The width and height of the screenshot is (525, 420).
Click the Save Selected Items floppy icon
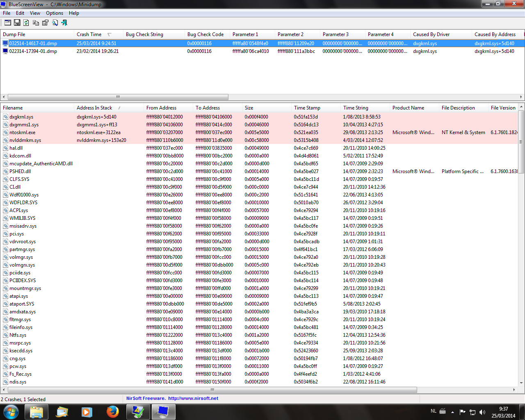17,23
